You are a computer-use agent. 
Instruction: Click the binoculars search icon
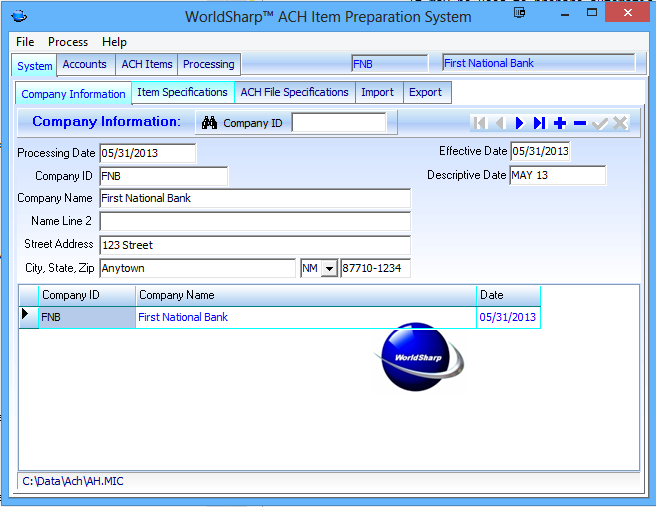(x=209, y=123)
